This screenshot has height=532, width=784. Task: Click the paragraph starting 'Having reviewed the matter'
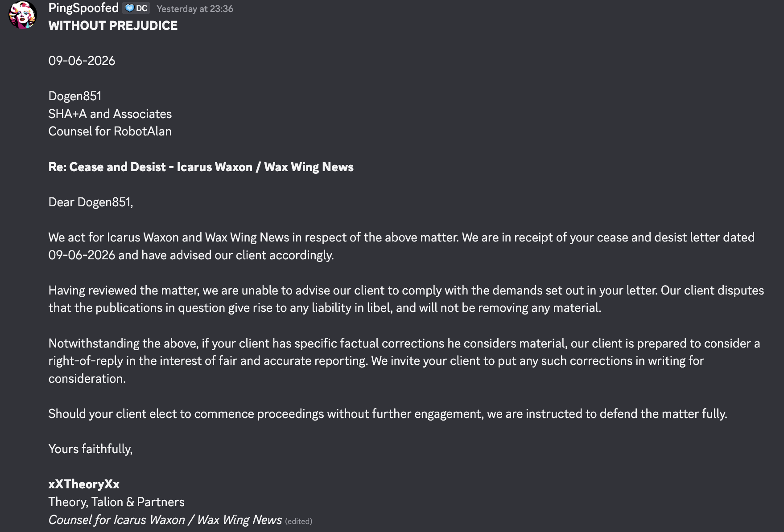coord(406,299)
